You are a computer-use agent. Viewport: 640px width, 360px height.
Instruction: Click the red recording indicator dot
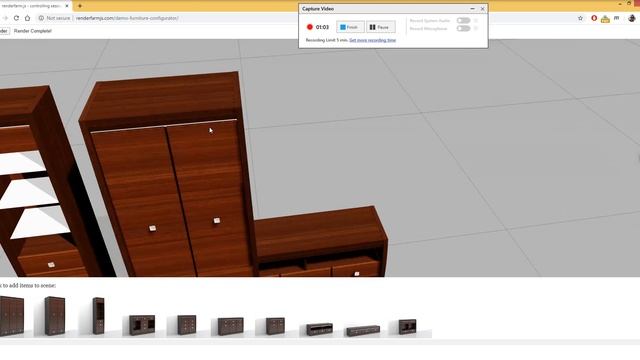309,27
